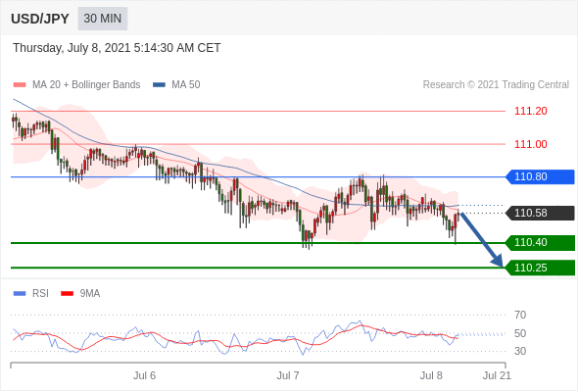Click the black 110.58 current price tag
Image resolution: width=578 pixels, height=392 pixels.
tap(540, 213)
